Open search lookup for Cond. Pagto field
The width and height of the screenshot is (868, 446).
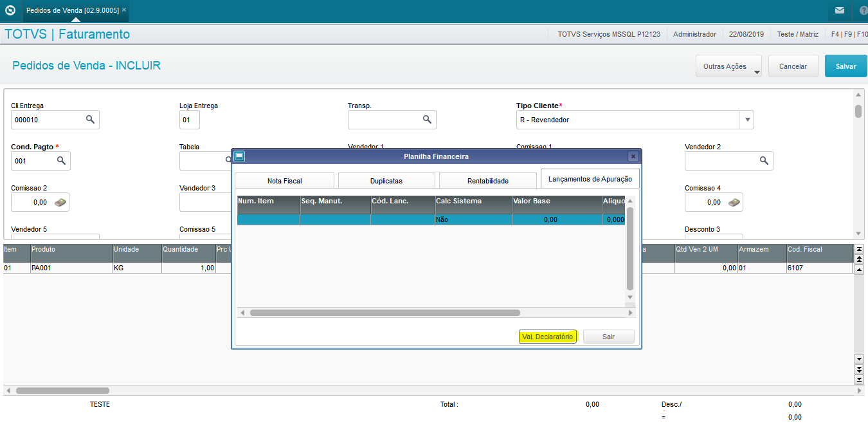click(61, 161)
